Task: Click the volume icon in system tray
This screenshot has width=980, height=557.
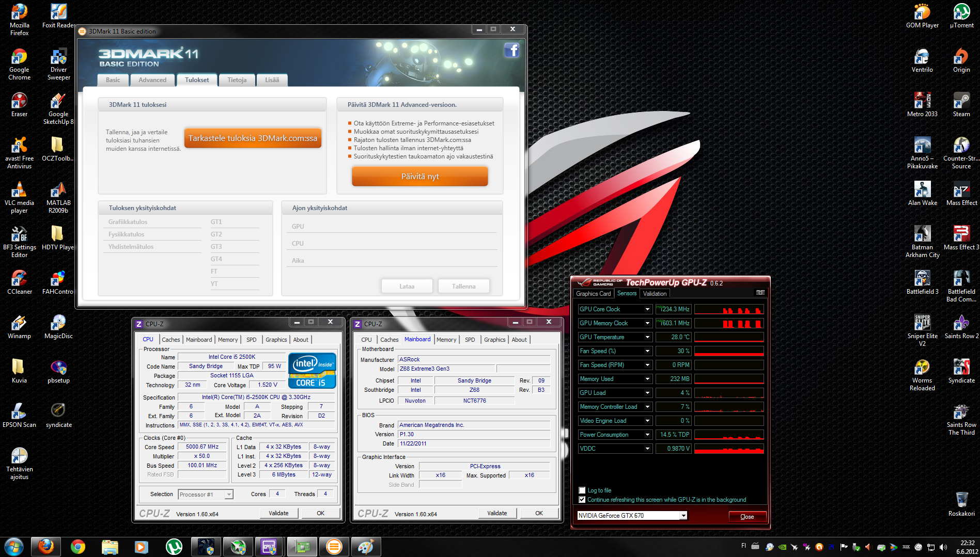Action: point(943,547)
